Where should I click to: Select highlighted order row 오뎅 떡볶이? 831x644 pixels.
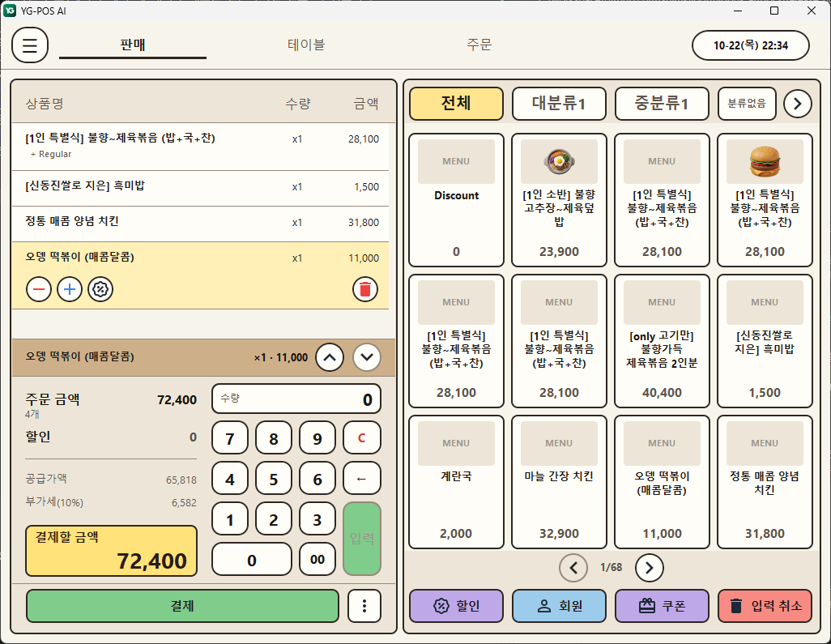click(x=200, y=275)
